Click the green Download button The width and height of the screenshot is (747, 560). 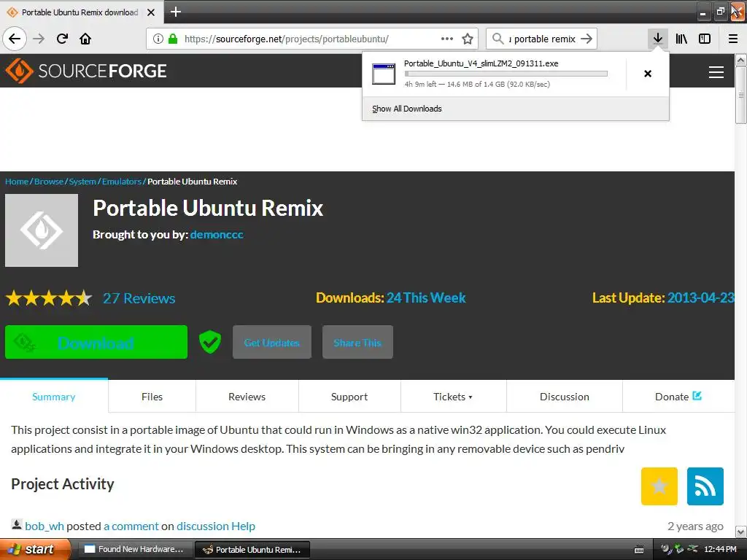96,342
